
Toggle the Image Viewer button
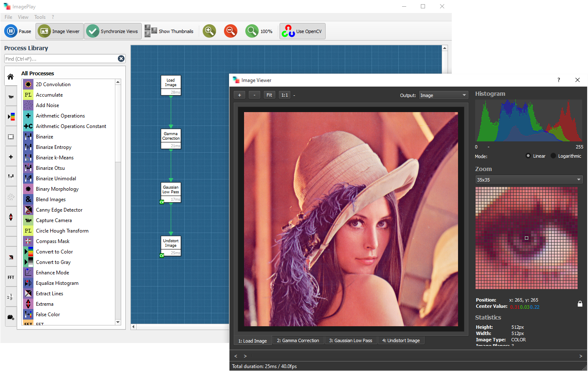pyautogui.click(x=60, y=31)
